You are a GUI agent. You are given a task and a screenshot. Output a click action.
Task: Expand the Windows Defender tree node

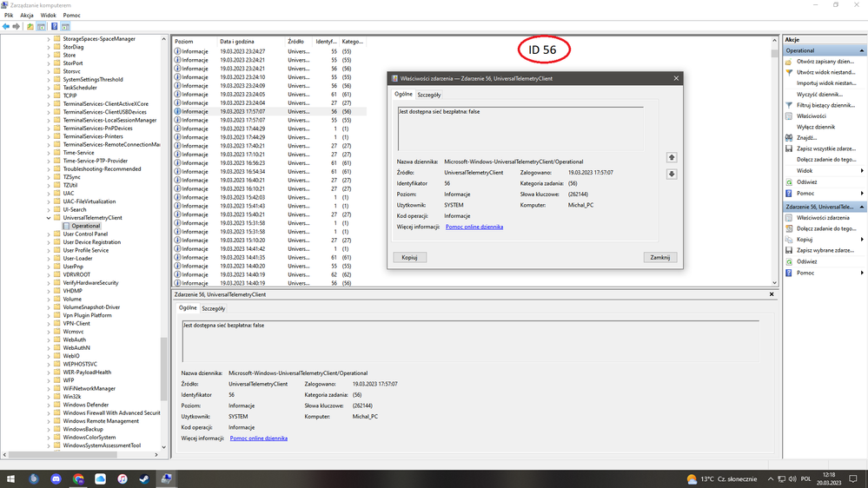pyautogui.click(x=49, y=405)
